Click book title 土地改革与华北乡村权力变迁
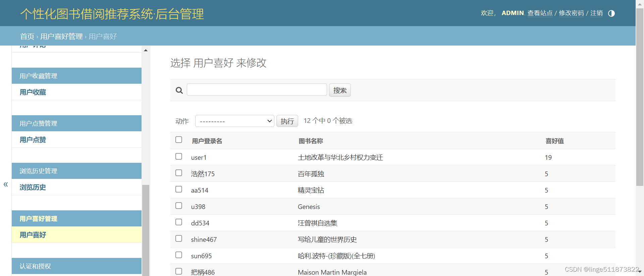The width and height of the screenshot is (644, 276). point(340,157)
